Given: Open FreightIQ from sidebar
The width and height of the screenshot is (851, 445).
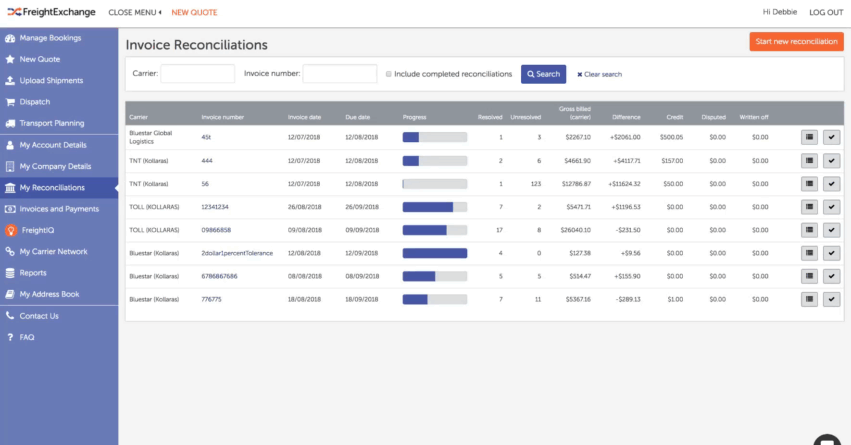Looking at the screenshot, I should pyautogui.click(x=59, y=230).
